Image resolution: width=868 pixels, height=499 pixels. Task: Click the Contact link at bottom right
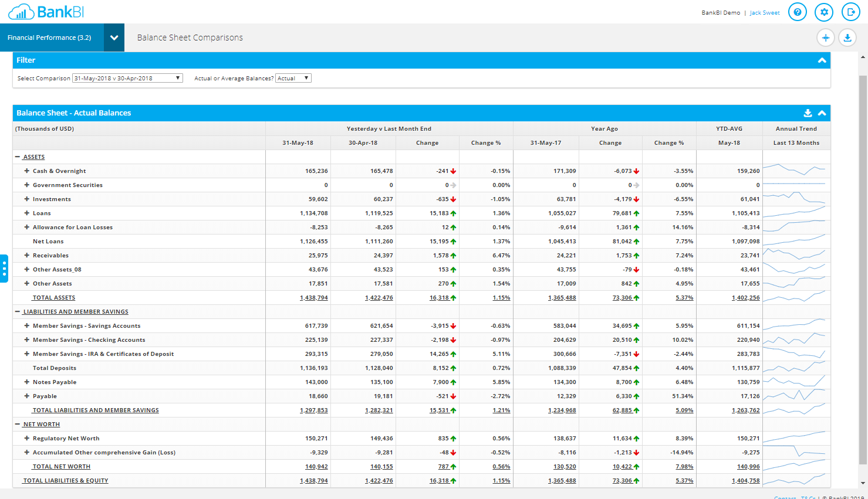[x=785, y=497]
